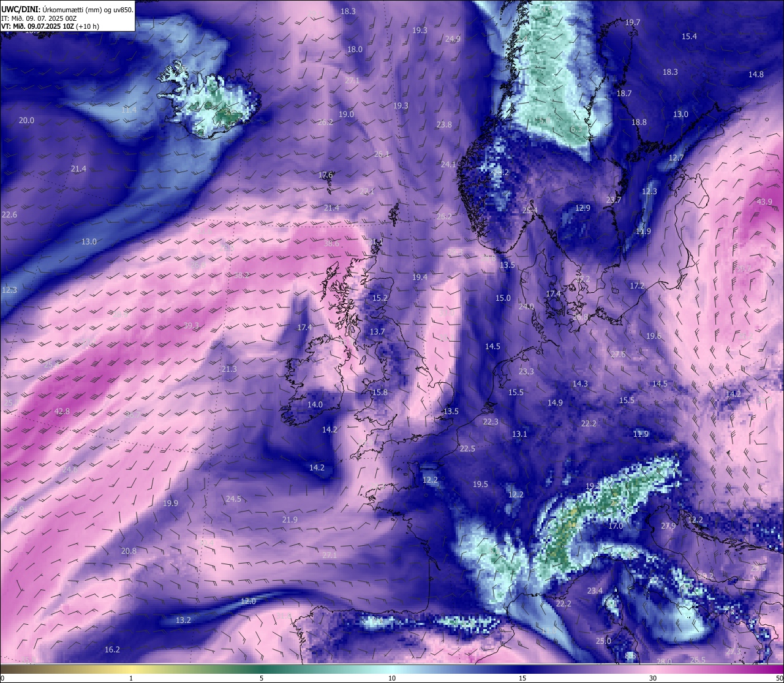This screenshot has width=784, height=683.
Task: Click the 18.0 value near the top of the map
Action: (x=355, y=49)
